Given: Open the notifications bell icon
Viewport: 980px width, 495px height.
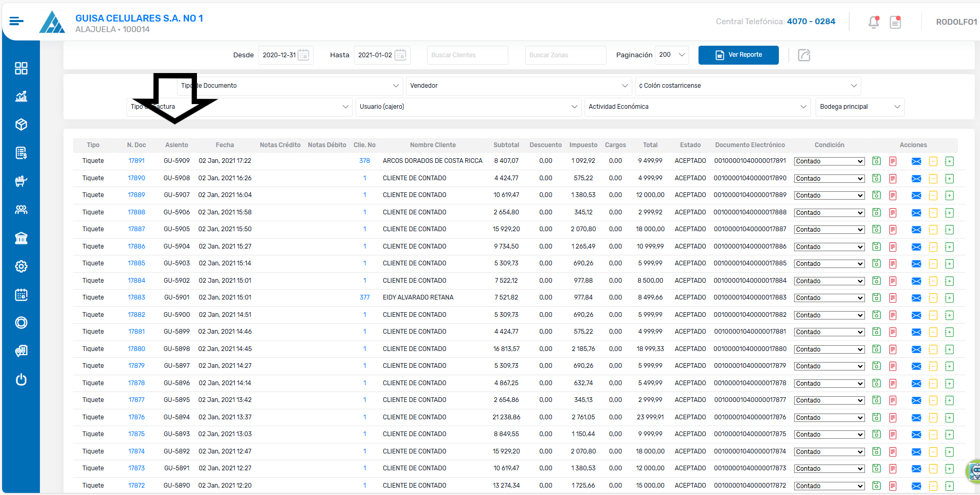Looking at the screenshot, I should pyautogui.click(x=873, y=22).
